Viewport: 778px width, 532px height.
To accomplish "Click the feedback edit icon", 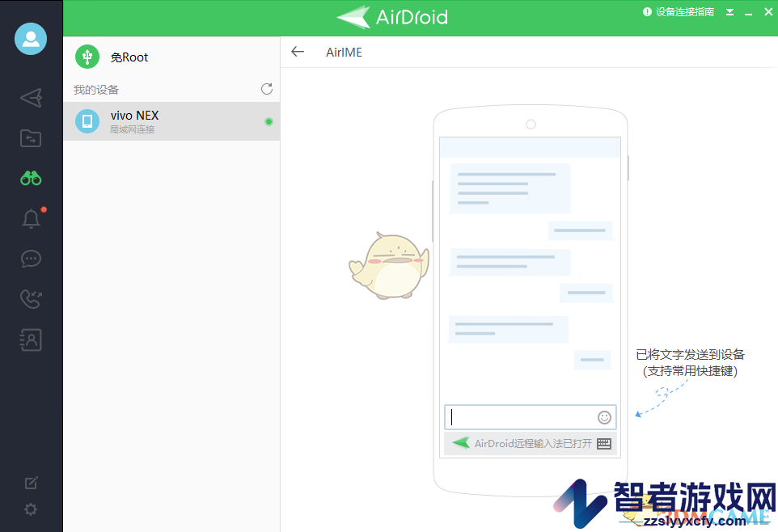I will (31, 483).
